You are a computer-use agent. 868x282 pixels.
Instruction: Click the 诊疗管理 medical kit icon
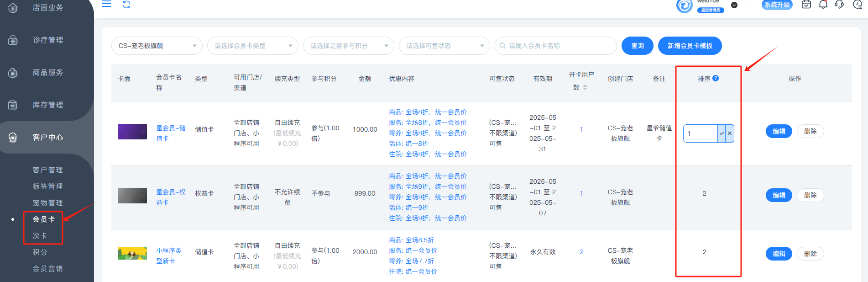pyautogui.click(x=13, y=40)
